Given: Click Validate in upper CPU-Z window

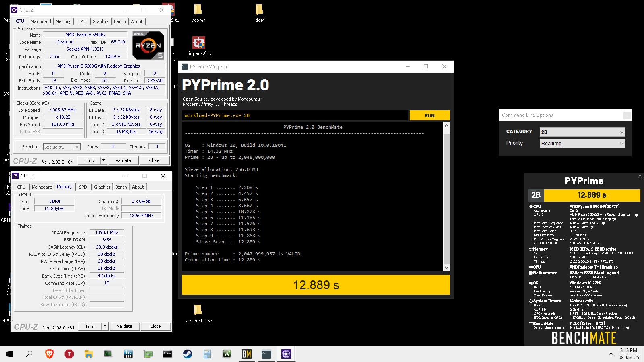Looking at the screenshot, I should 123,160.
